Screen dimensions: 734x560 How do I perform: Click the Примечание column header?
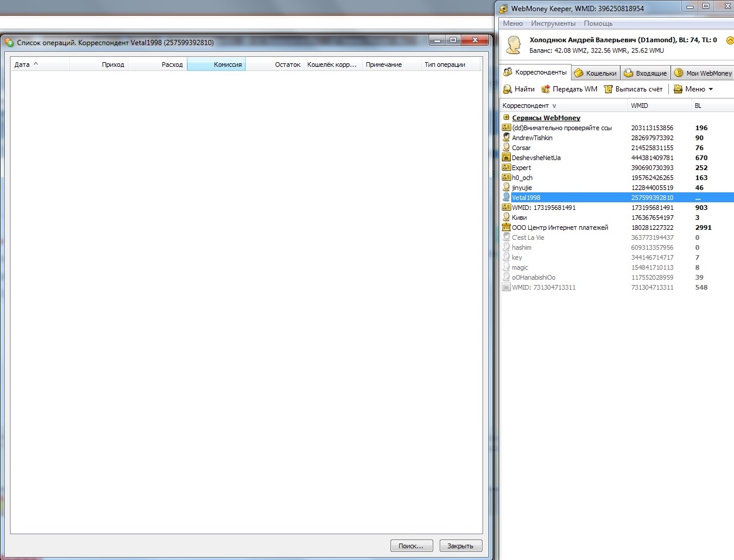tap(392, 65)
